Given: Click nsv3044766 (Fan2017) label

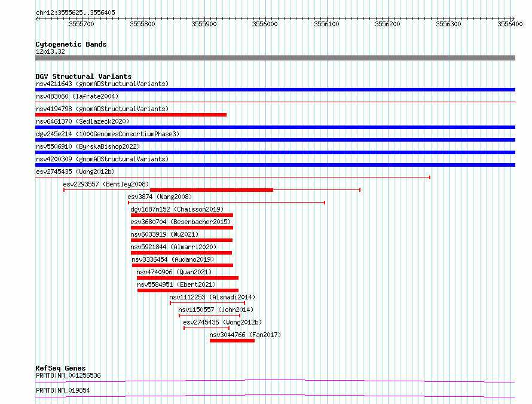Looking at the screenshot, I should click(x=245, y=335).
